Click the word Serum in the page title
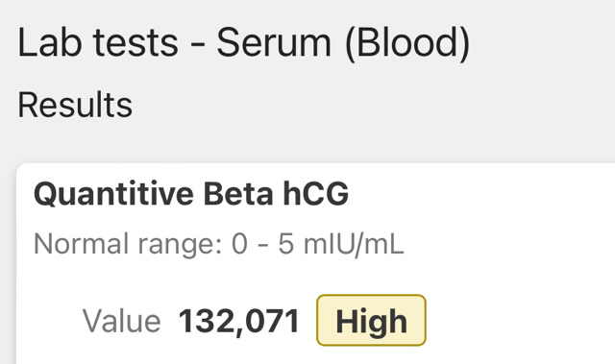Viewport: 615px width, 364px height. (x=274, y=43)
